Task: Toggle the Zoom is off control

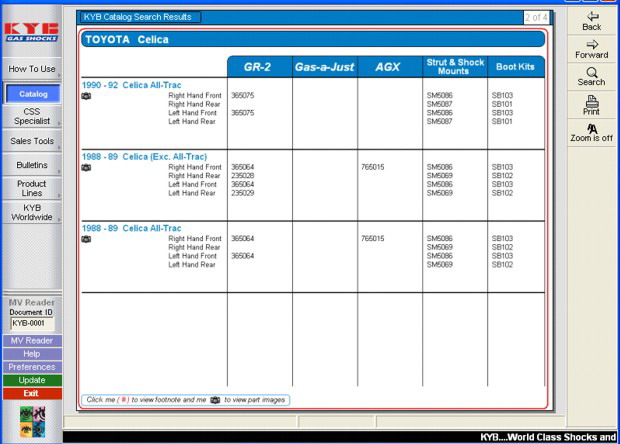Action: tap(591, 132)
